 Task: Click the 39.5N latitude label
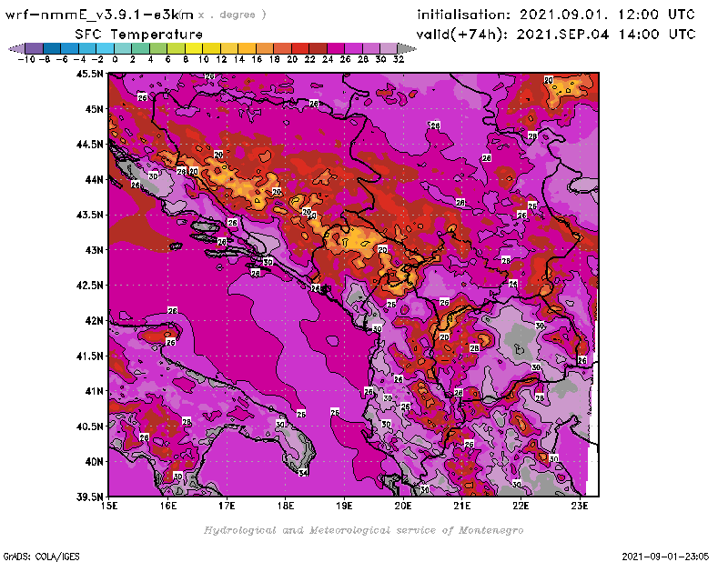coord(89,497)
